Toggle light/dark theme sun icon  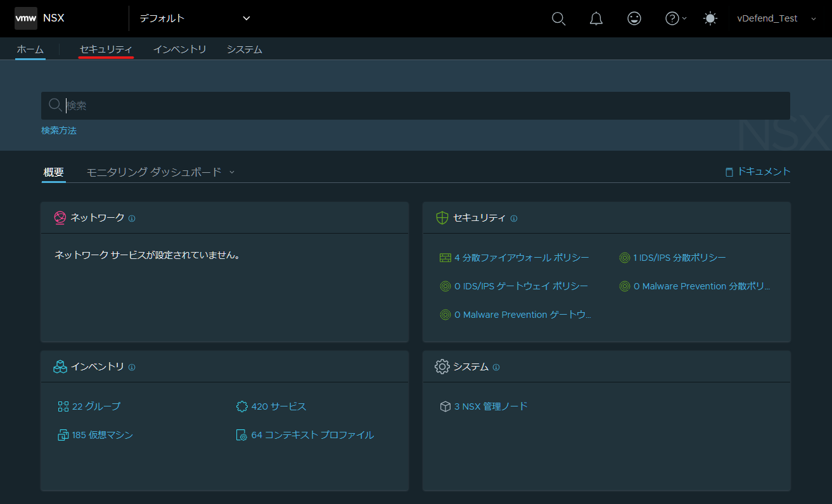click(x=710, y=18)
